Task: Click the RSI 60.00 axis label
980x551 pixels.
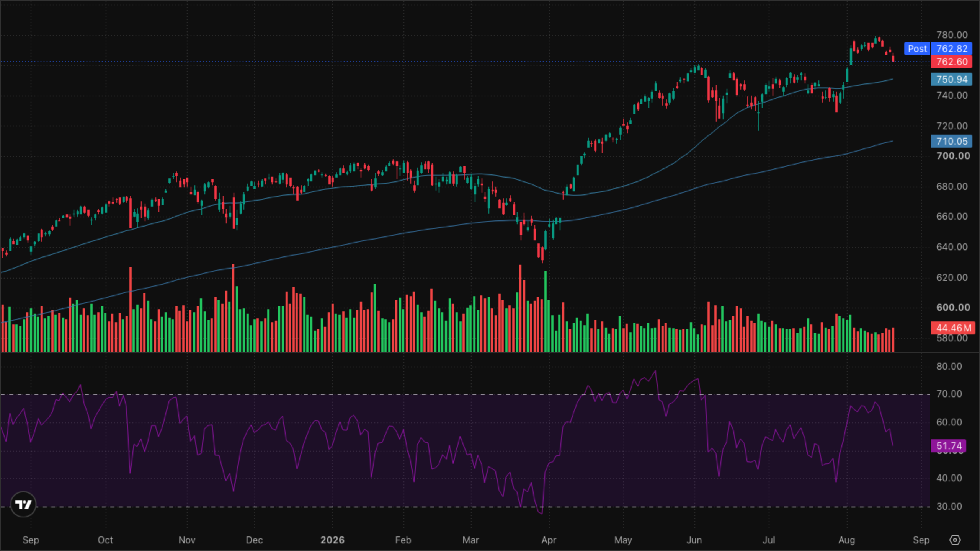Action: point(949,422)
